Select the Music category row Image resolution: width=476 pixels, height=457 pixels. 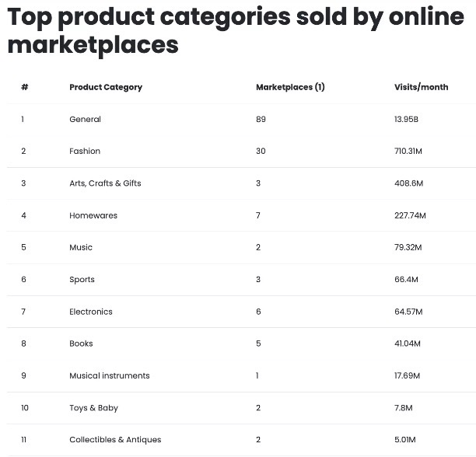pos(81,247)
